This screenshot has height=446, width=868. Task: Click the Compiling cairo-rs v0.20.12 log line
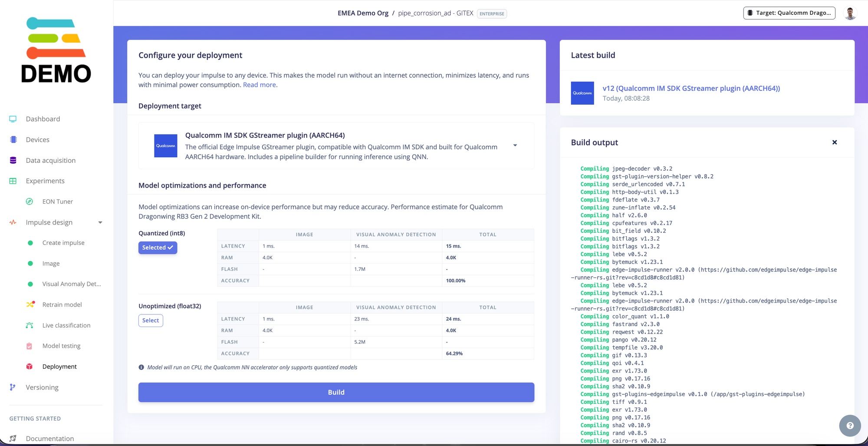[x=623, y=441]
